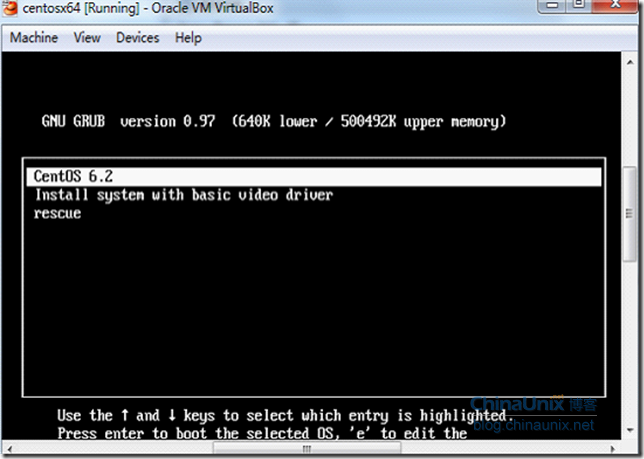Minimize the VirtualBox window
644x459 pixels.
552,5
